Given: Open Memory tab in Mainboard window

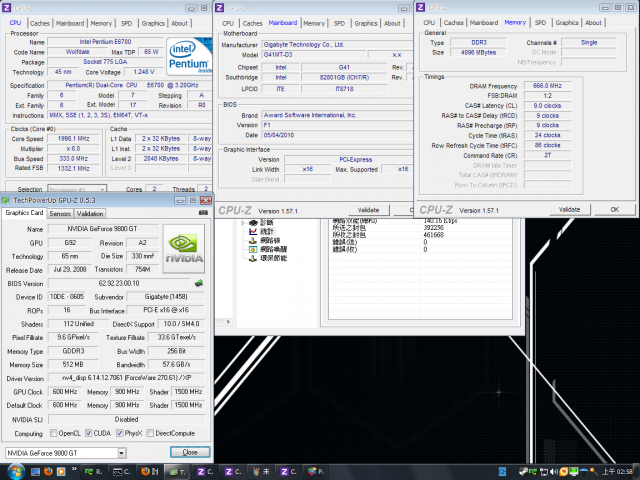Looking at the screenshot, I should (314, 23).
